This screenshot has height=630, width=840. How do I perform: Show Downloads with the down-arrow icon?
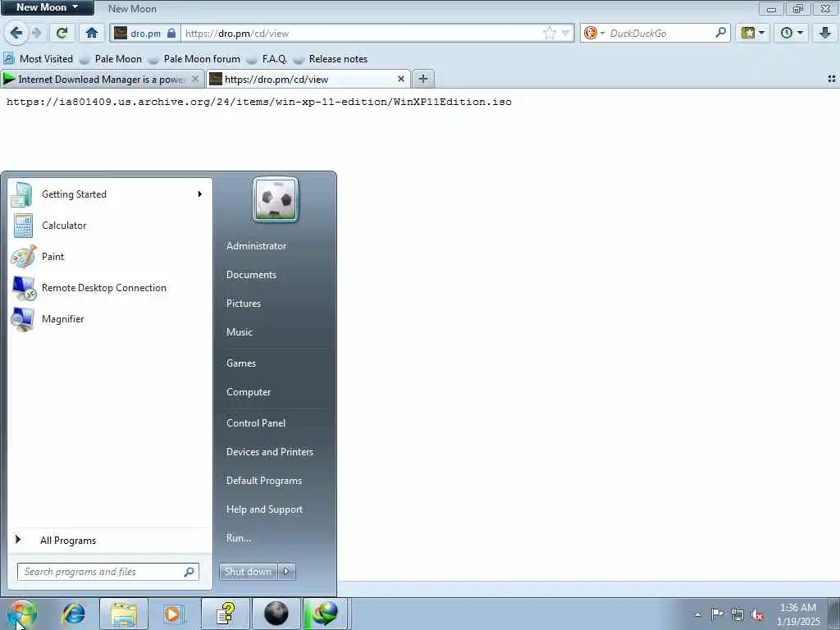[825, 33]
